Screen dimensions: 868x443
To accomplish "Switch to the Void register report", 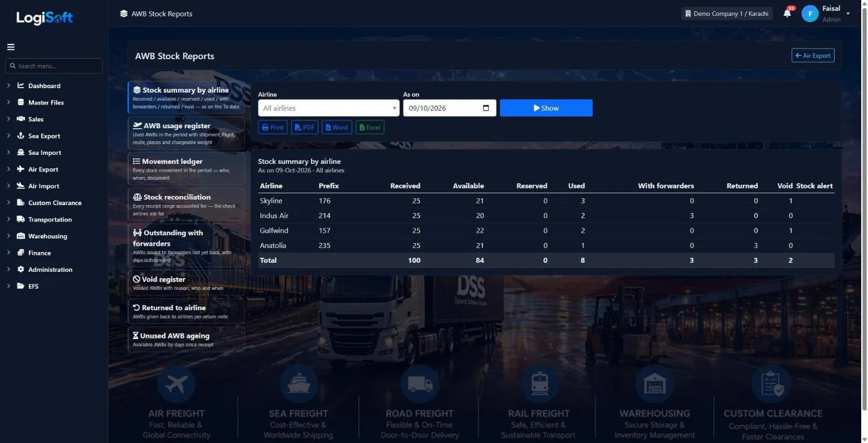I will tap(187, 283).
